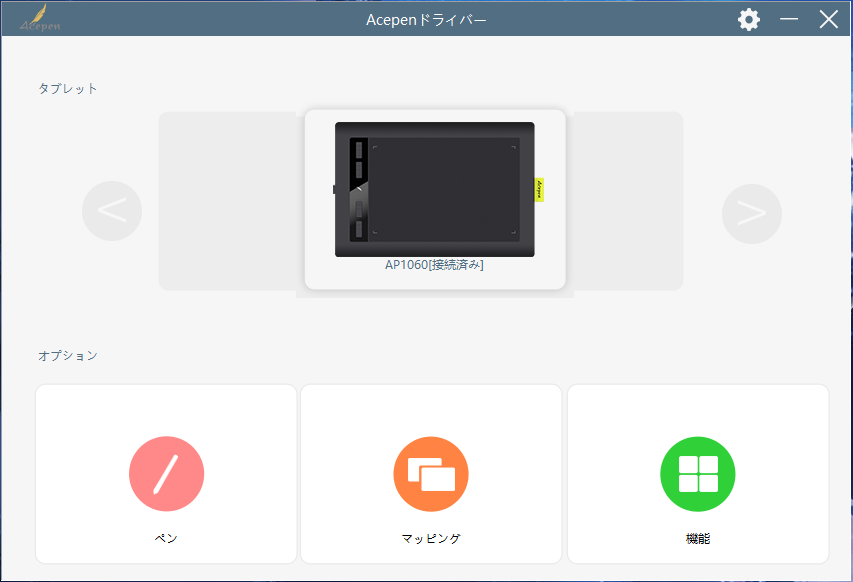Screen dimensions: 853x582
Task: Click the orange Mapping screens icon
Action: pyautogui.click(x=431, y=474)
